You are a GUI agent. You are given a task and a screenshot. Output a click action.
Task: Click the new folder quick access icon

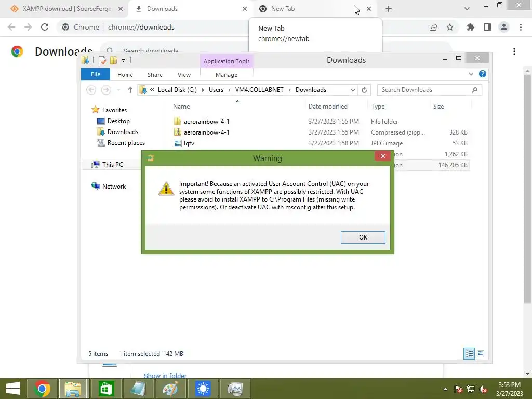coord(113,60)
